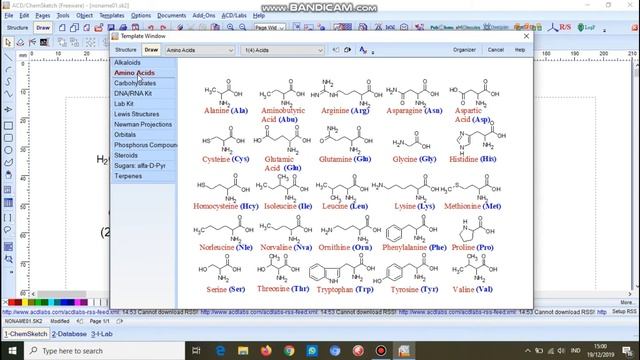Open File Explorer from the taskbar
The width and height of the screenshot is (640, 360).
click(243, 351)
